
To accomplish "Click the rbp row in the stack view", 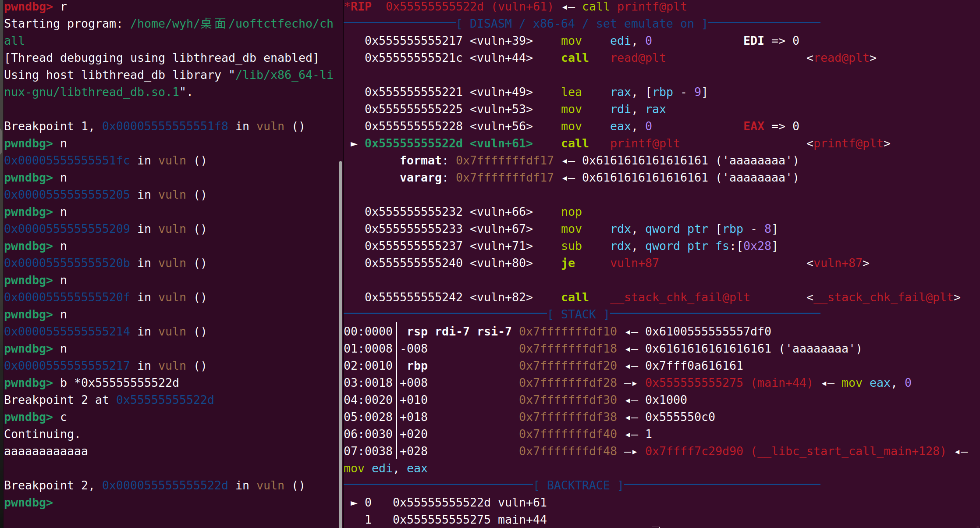I will 417,366.
